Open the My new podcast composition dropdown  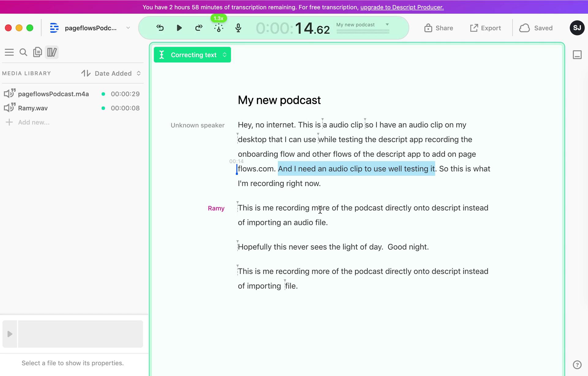tap(363, 24)
